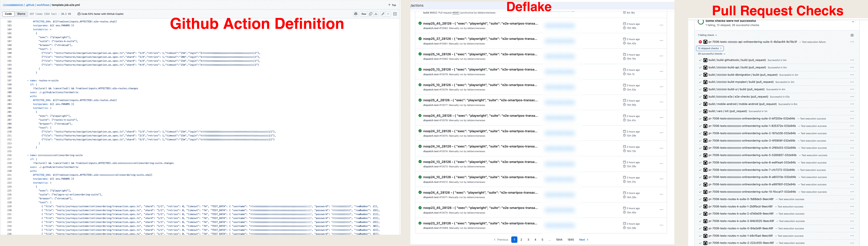Open checks settings via the gear icon
868x246 pixels.
852,35
